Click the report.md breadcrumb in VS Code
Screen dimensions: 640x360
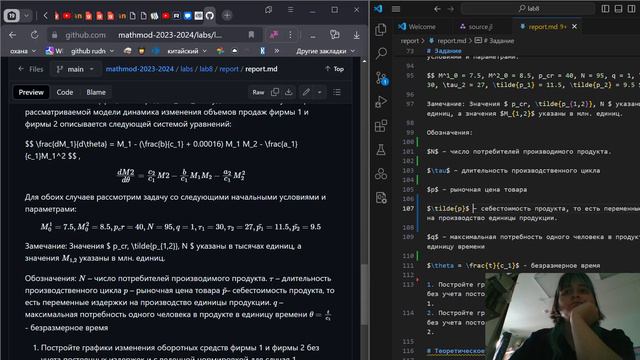coord(447,41)
